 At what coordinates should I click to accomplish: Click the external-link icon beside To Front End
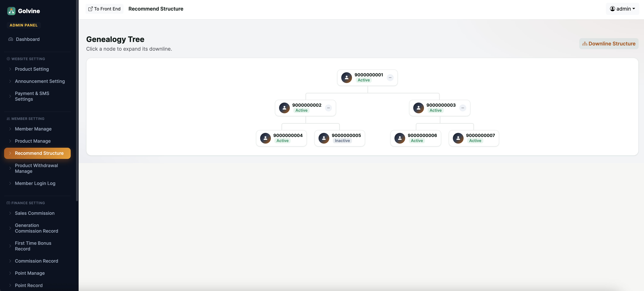[90, 9]
